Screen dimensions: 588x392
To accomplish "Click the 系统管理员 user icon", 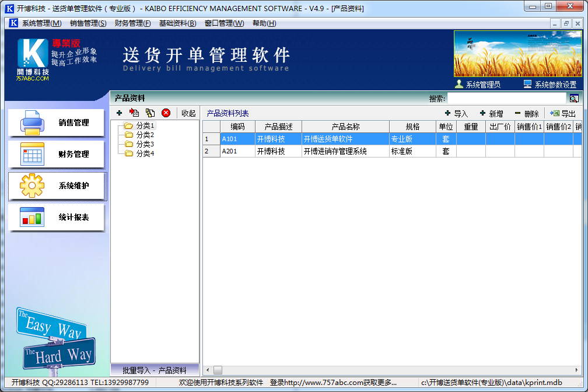I will click(459, 84).
